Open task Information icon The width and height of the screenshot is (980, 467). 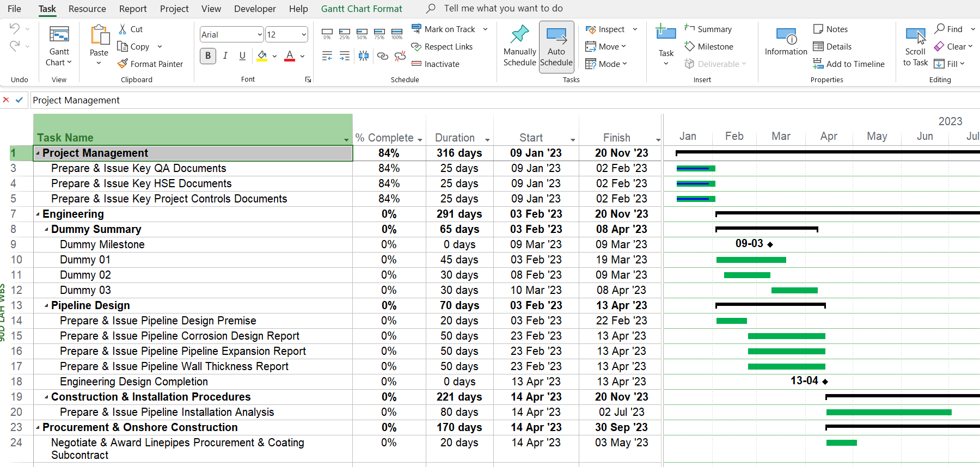click(786, 41)
